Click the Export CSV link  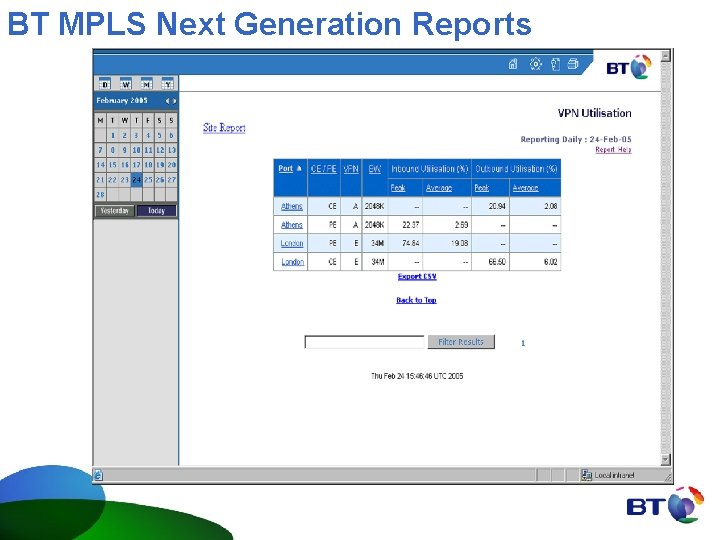point(417,276)
